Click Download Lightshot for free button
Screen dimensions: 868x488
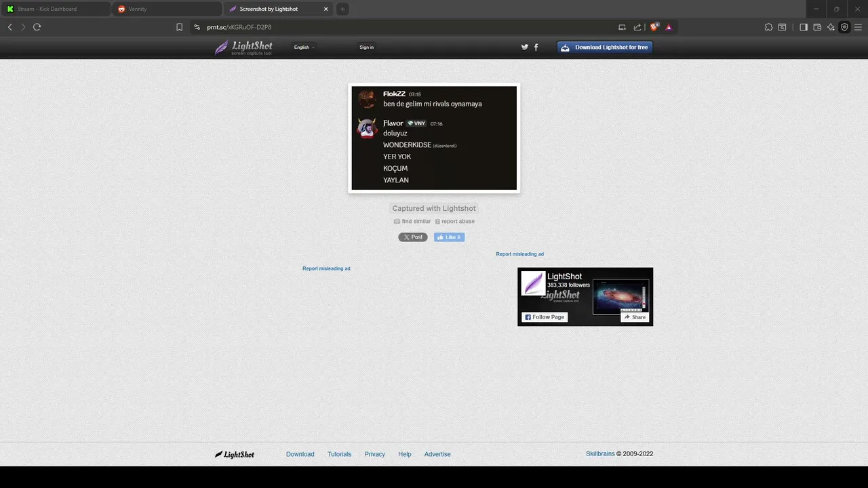(x=605, y=47)
